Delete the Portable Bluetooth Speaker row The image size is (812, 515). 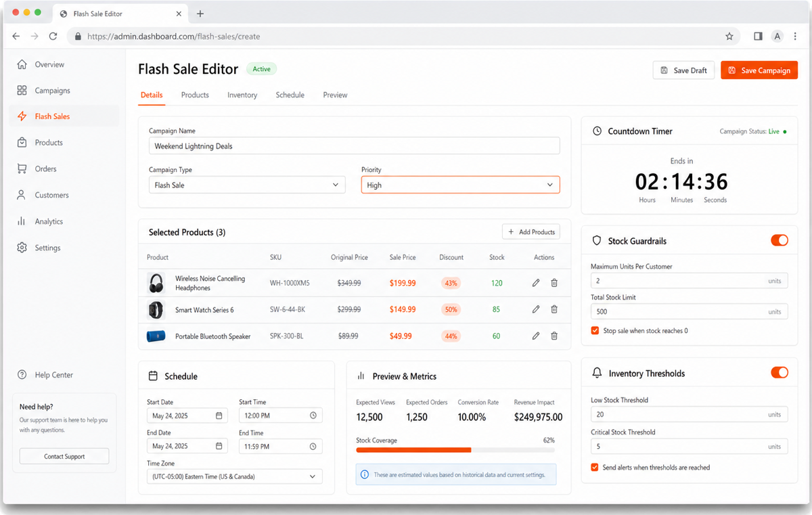pos(554,336)
